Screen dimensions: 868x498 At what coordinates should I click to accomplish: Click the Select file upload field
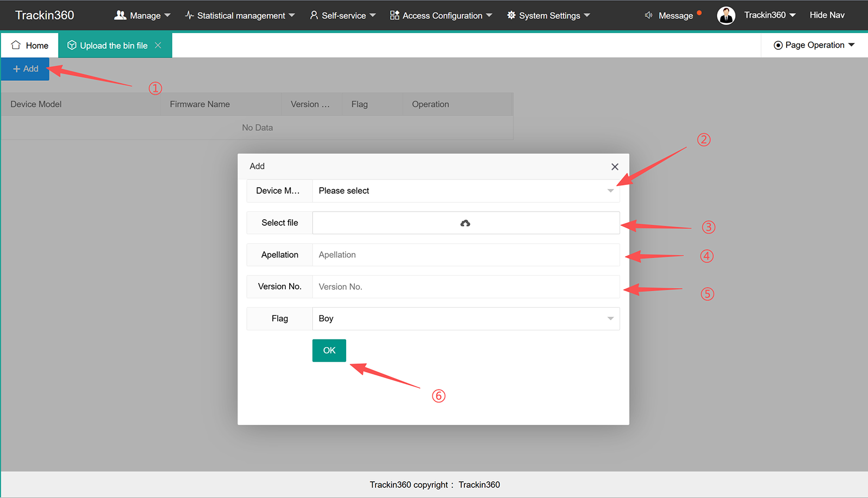[466, 222]
